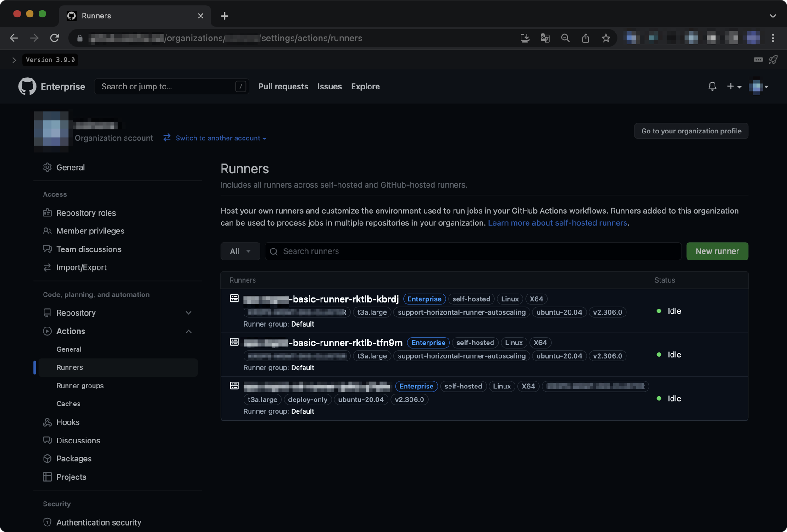Click the New runner button
The height and width of the screenshot is (532, 787).
click(717, 251)
